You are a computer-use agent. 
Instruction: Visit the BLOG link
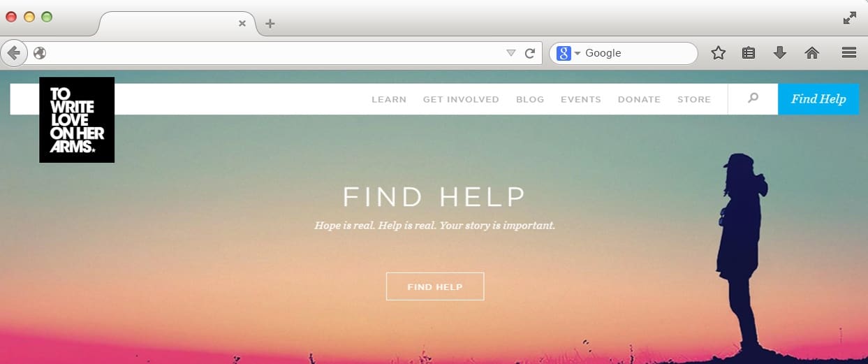[x=530, y=99]
